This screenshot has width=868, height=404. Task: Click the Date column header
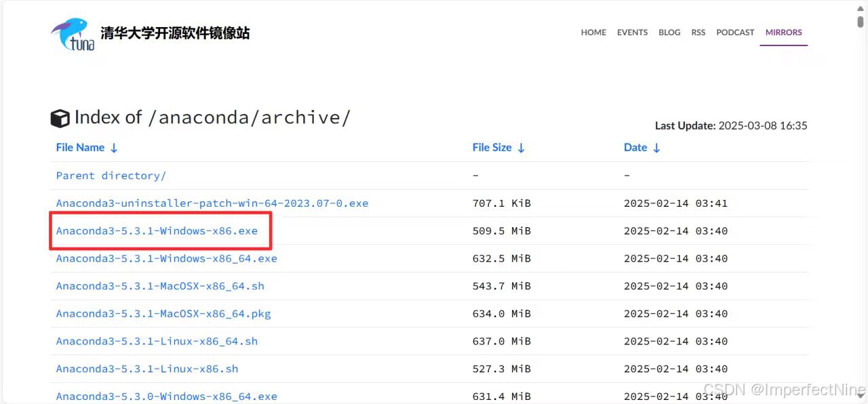tap(635, 148)
